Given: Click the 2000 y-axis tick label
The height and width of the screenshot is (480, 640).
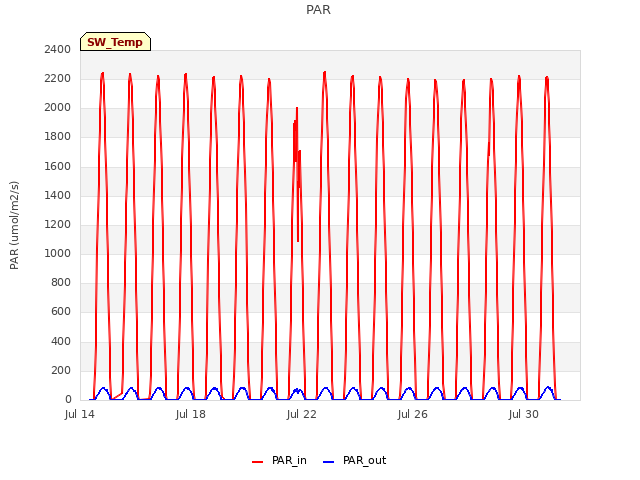Looking at the screenshot, I should point(58,108).
